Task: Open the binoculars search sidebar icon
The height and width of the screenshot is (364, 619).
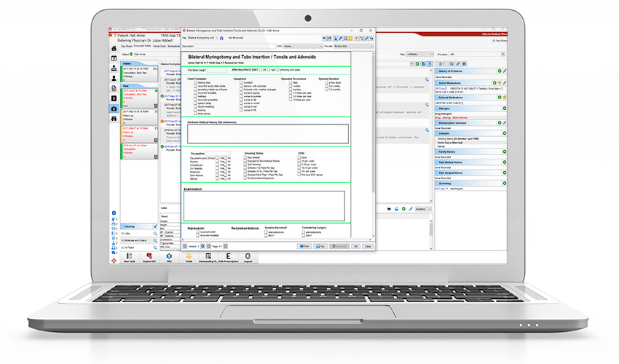Action: point(114,118)
